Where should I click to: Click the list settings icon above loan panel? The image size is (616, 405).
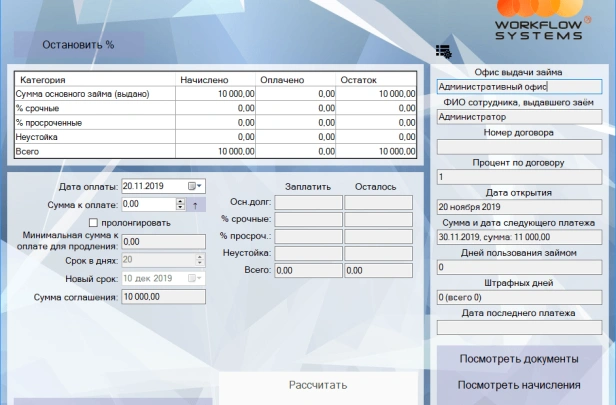(x=444, y=51)
